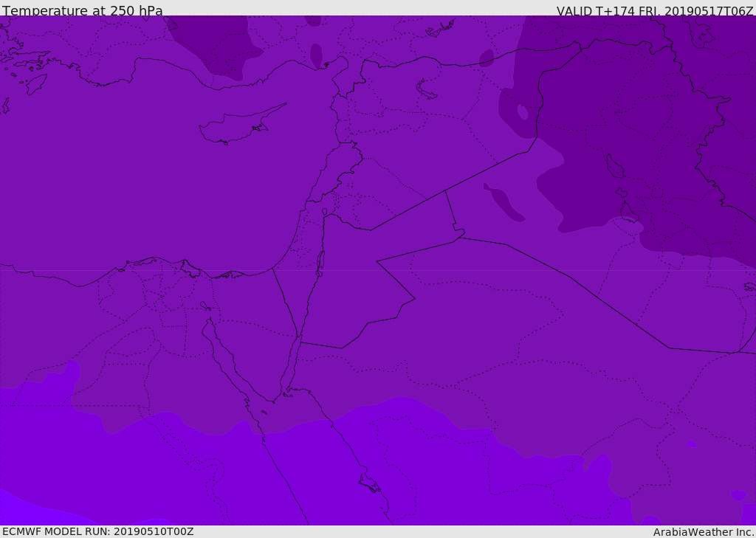This screenshot has height=538, width=756.
Task: Pick the bright violet band over southern Egypt
Action: click(x=185, y=472)
